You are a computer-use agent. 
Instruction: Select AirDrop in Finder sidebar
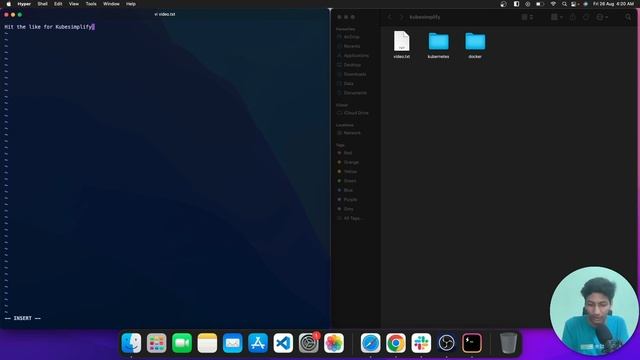point(351,37)
